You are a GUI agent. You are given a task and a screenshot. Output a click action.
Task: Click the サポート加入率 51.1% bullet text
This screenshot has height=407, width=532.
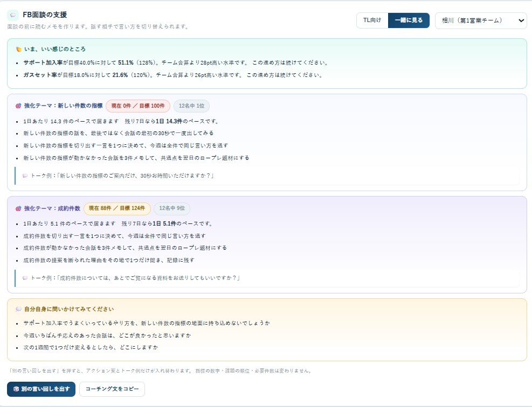point(176,62)
